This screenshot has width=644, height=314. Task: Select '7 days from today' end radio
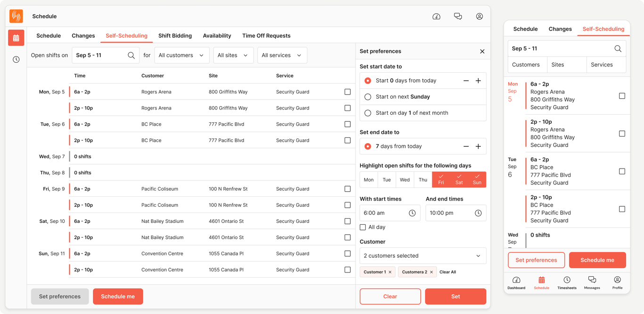pyautogui.click(x=368, y=146)
